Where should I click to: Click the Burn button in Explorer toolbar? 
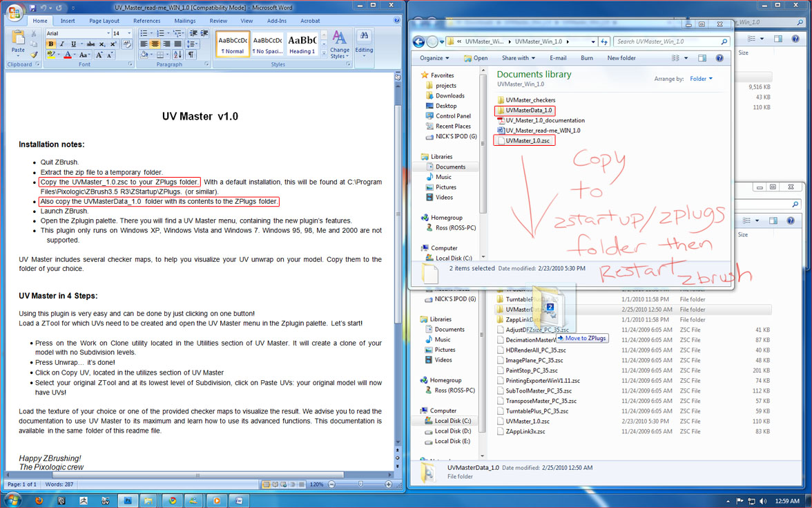tap(587, 59)
